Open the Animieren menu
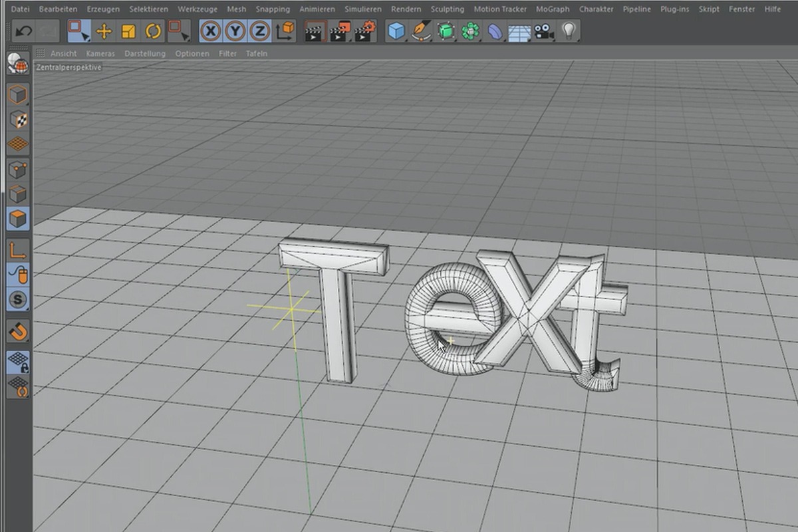The width and height of the screenshot is (798, 532). tap(317, 9)
